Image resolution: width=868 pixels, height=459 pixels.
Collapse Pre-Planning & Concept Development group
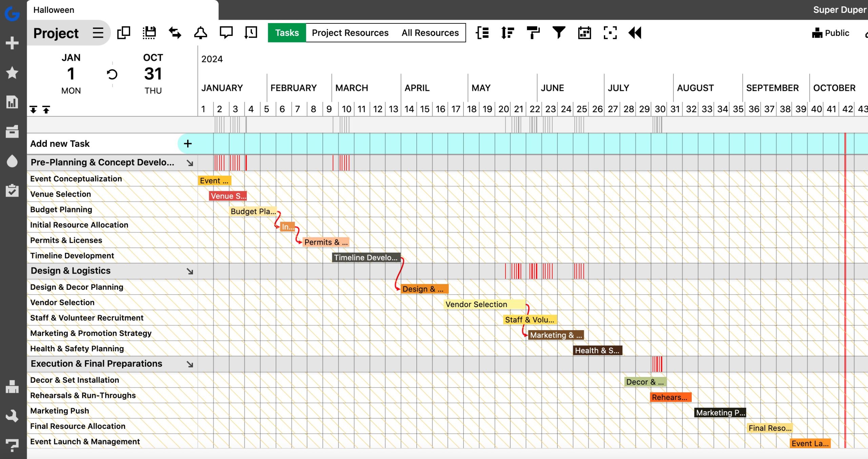(x=190, y=163)
